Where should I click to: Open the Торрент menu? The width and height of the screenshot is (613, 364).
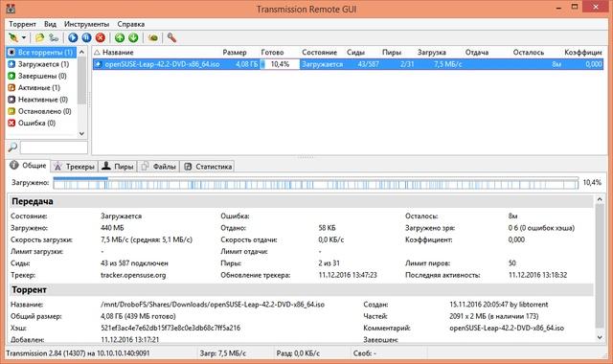click(x=22, y=24)
